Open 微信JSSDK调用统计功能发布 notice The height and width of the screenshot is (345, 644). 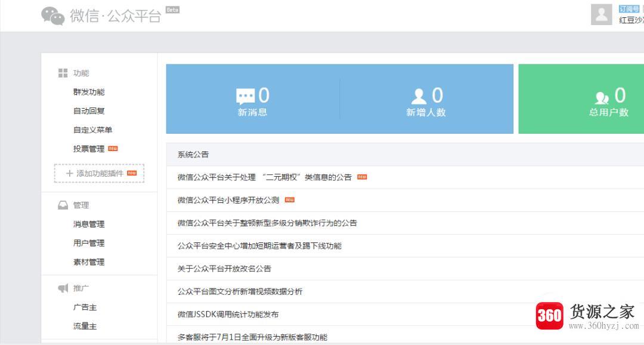click(228, 315)
